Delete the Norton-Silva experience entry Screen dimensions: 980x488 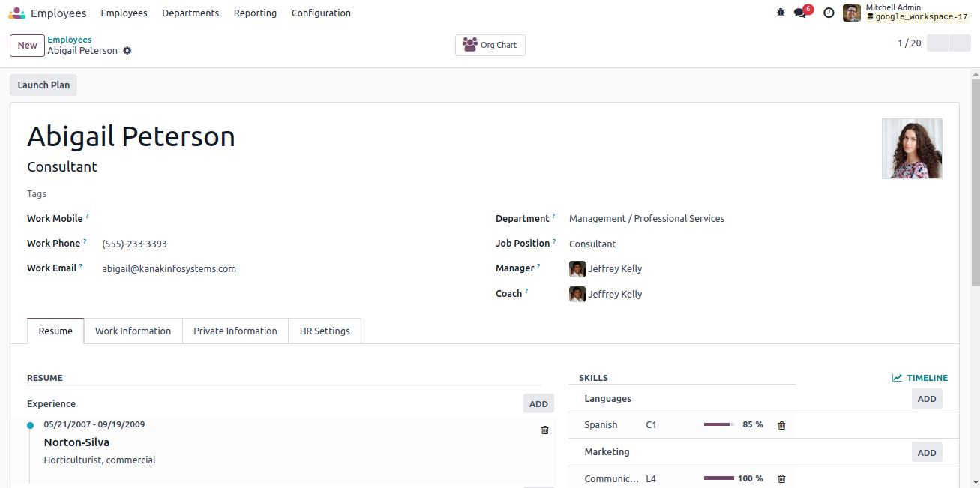[x=545, y=430]
